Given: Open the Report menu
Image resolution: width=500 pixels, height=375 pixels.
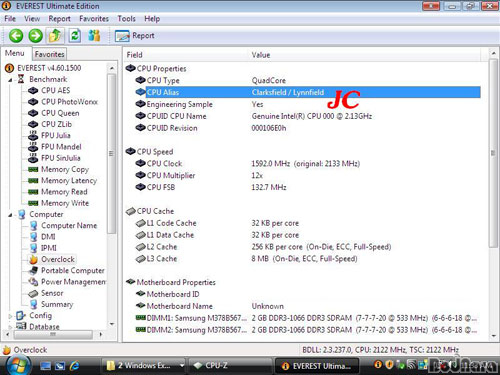Looking at the screenshot, I should (59, 19).
